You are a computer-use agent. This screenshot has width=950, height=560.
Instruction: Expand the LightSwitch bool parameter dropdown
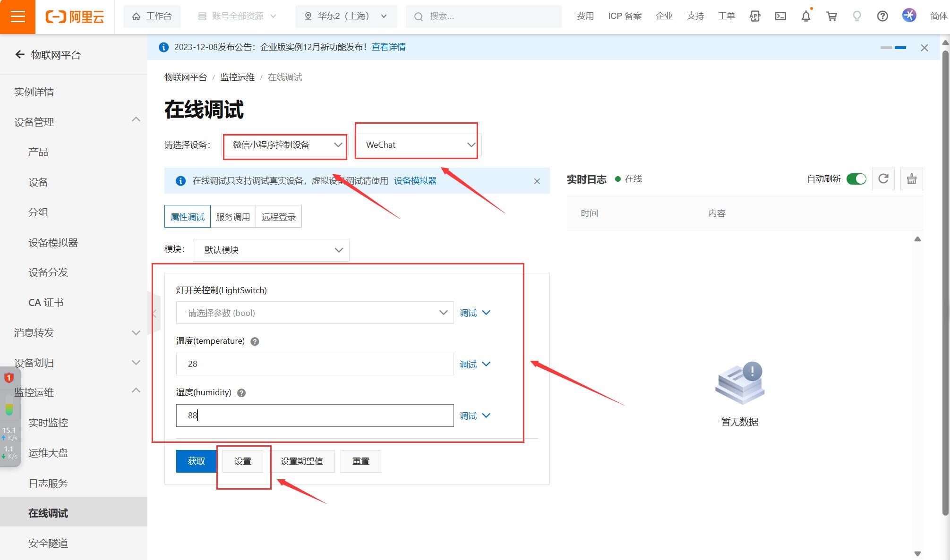[314, 313]
